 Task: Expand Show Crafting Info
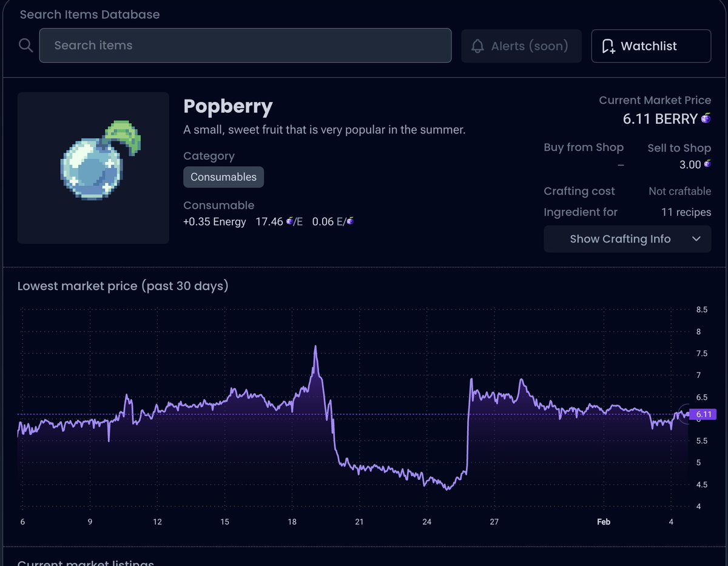[627, 239]
